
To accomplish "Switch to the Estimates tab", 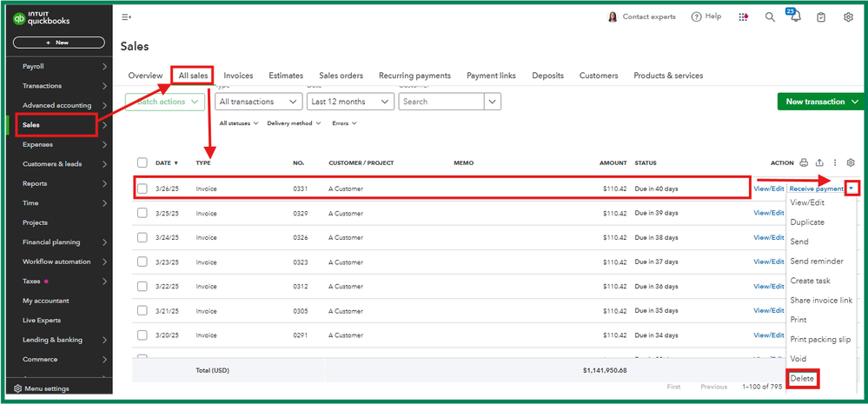I will 286,76.
